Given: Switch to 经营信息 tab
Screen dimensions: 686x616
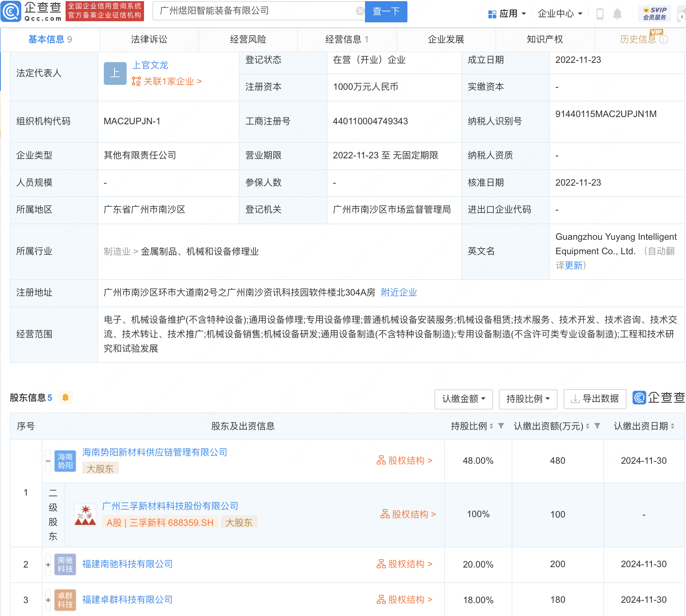Looking at the screenshot, I should tap(347, 39).
